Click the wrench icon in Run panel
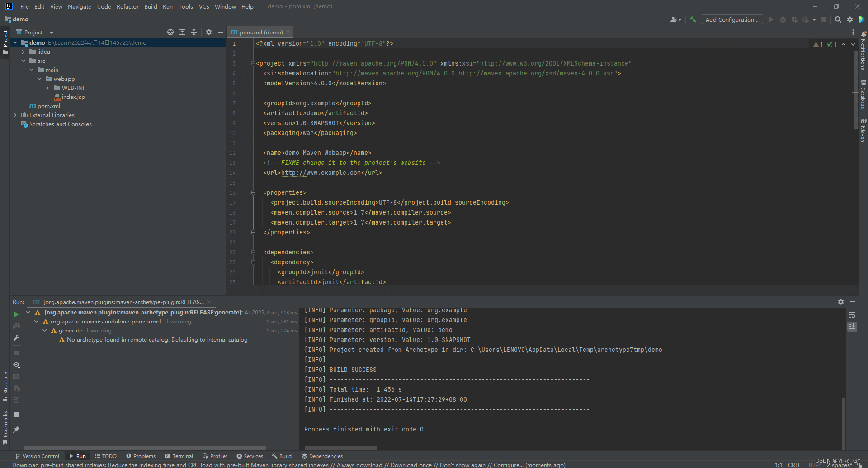This screenshot has width=868, height=468. click(x=16, y=338)
